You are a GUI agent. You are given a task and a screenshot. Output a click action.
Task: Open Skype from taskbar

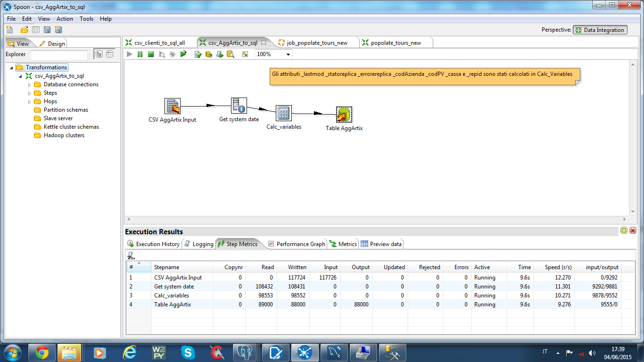tap(187, 353)
